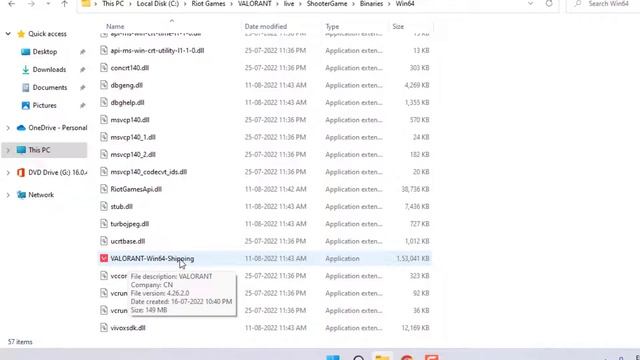Click the Documents pin icon
This screenshot has height=360, width=640.
(x=82, y=88)
